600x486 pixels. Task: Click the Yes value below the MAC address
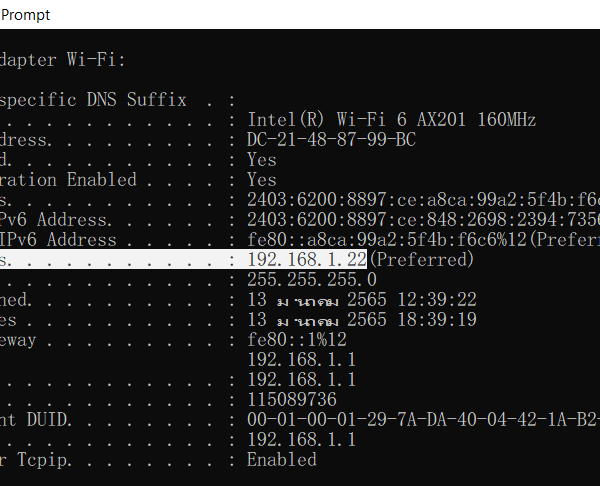pyautogui.click(x=262, y=160)
